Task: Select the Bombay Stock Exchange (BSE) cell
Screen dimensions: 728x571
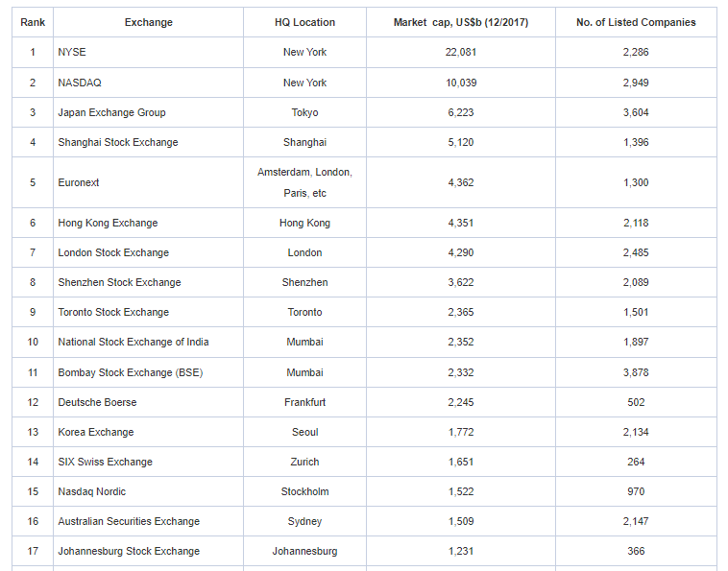Action: (x=131, y=372)
